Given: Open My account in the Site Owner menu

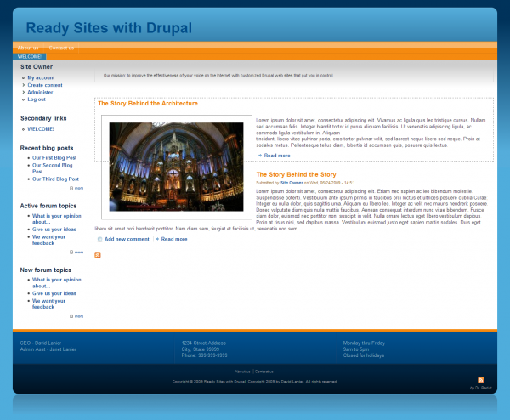Looking at the screenshot, I should click(x=41, y=77).
